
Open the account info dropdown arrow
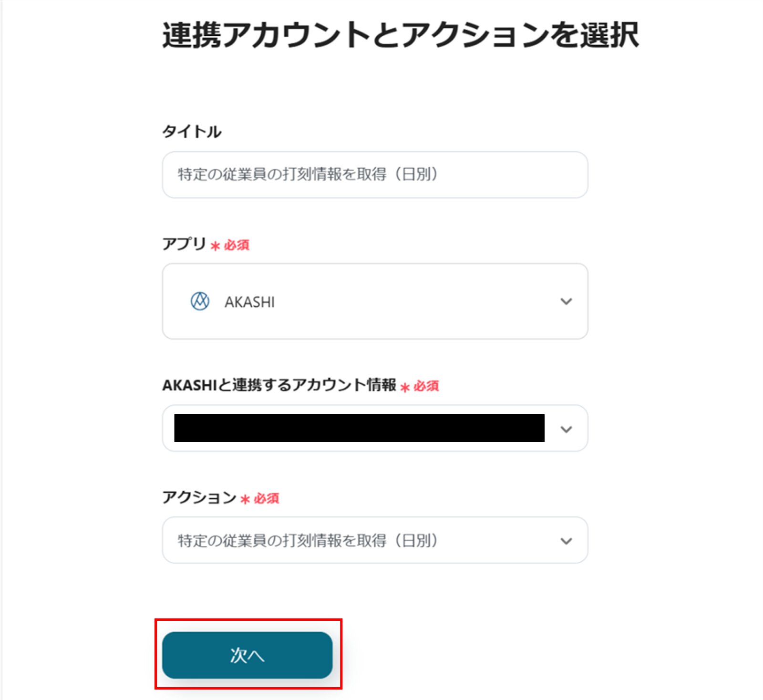[566, 429]
